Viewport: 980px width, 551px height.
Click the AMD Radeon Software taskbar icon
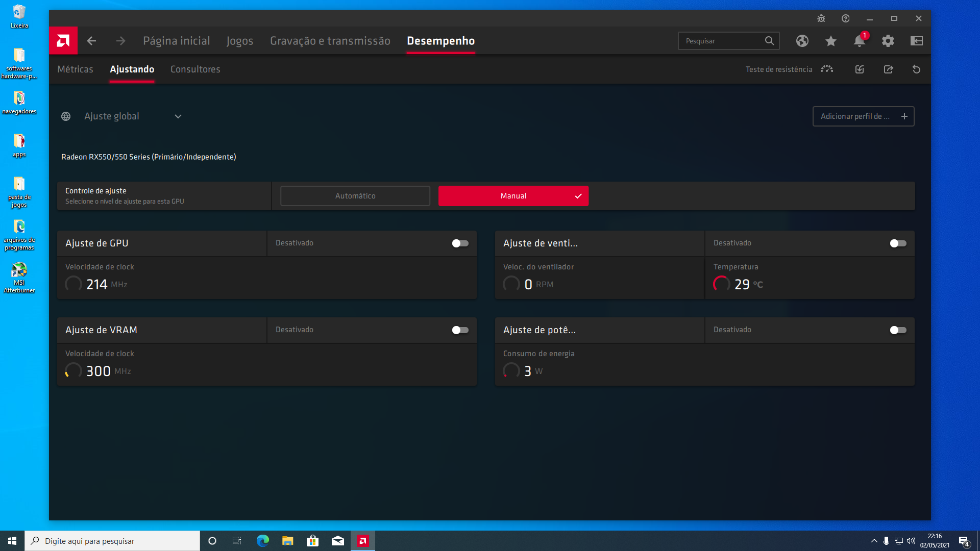tap(363, 541)
